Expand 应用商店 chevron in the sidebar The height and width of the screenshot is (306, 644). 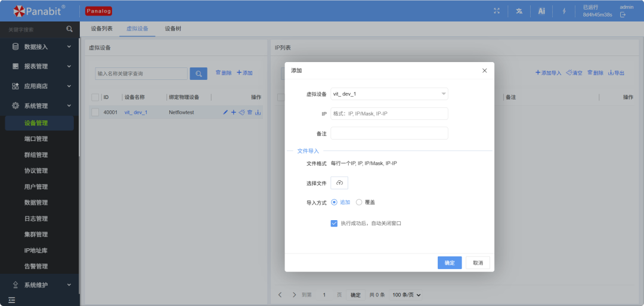click(69, 86)
